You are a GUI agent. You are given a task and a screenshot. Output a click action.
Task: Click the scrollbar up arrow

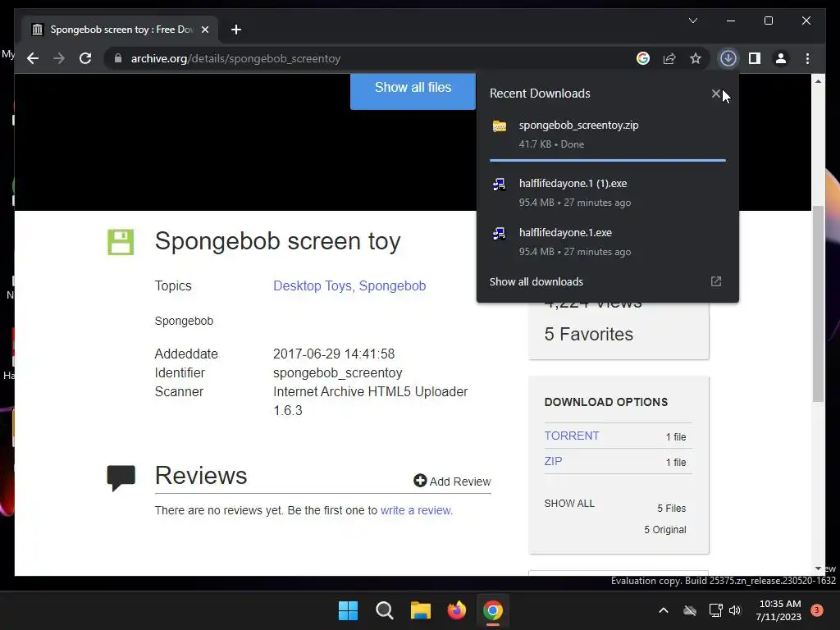[x=818, y=81]
